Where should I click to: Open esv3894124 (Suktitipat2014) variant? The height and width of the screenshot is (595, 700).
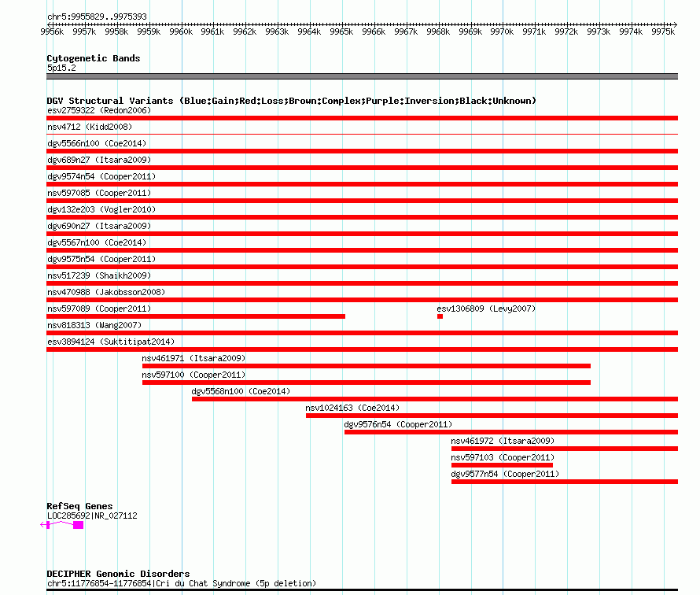pyautogui.click(x=362, y=349)
